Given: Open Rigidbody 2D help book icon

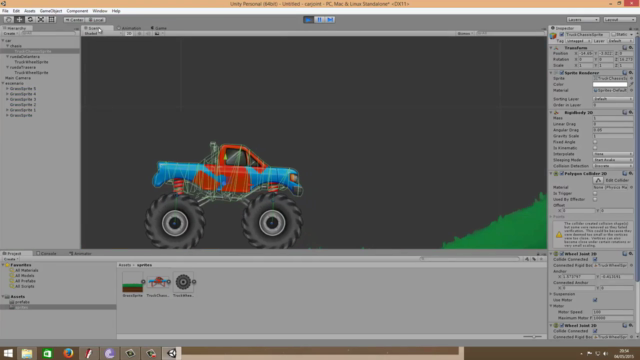Looking at the screenshot, I should pyautogui.click(x=625, y=112).
